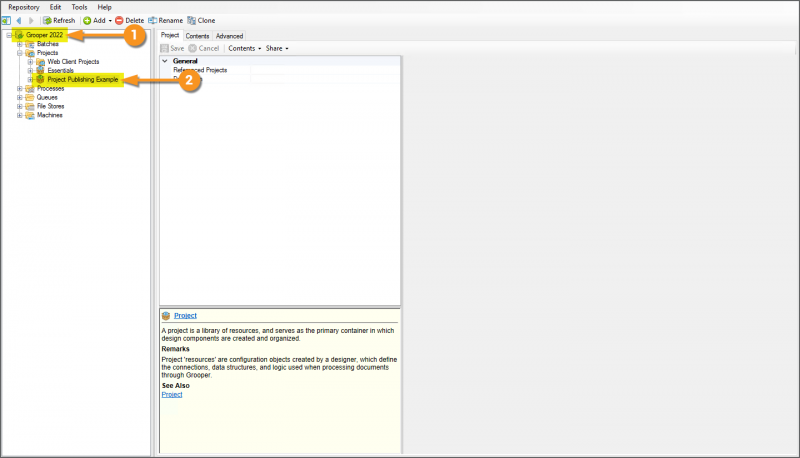This screenshot has height=458, width=800.
Task: Open the Project help title link
Action: 185,316
